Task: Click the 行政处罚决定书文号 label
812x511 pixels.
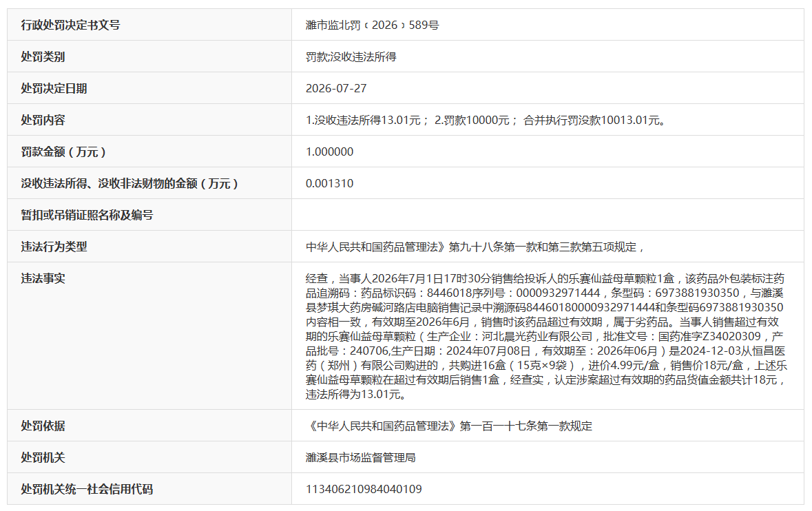Action: pyautogui.click(x=70, y=25)
